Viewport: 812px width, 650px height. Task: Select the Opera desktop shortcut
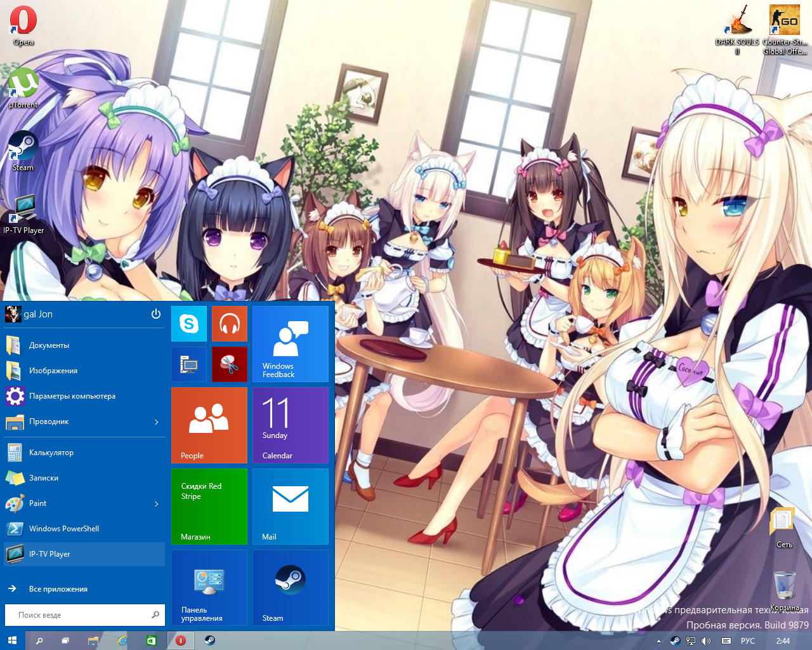23,25
